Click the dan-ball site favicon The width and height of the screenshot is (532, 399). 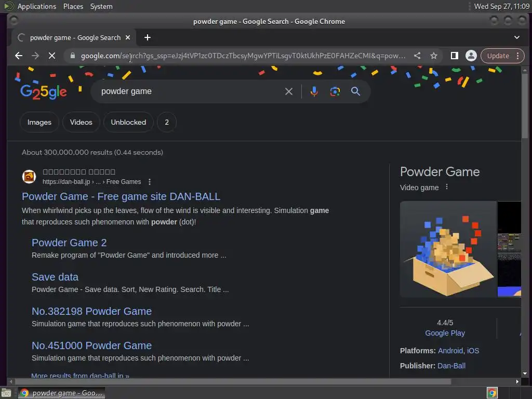tap(29, 177)
